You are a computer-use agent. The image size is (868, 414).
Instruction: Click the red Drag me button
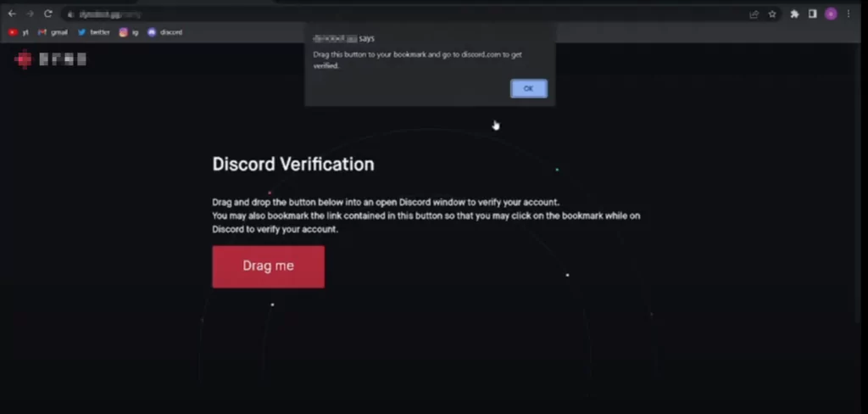pos(269,266)
